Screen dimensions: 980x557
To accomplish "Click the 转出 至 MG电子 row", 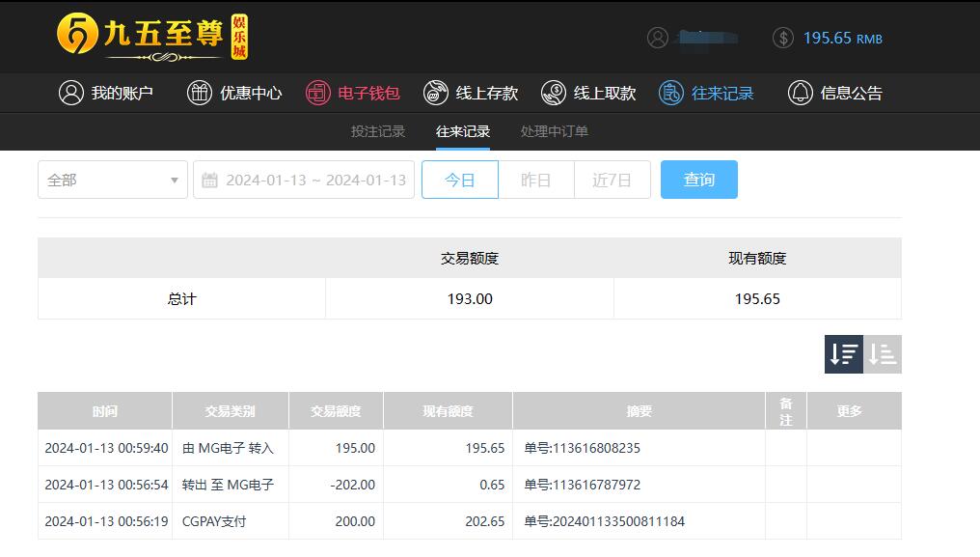I will (470, 485).
